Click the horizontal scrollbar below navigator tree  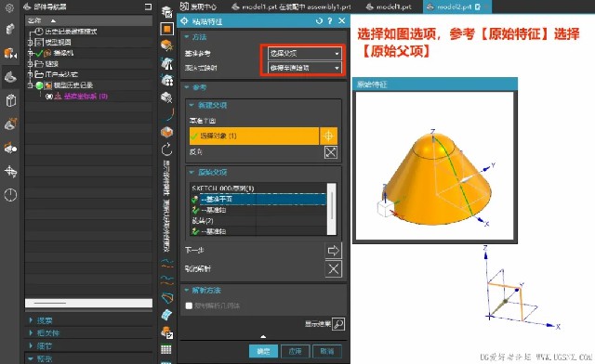pos(88,303)
